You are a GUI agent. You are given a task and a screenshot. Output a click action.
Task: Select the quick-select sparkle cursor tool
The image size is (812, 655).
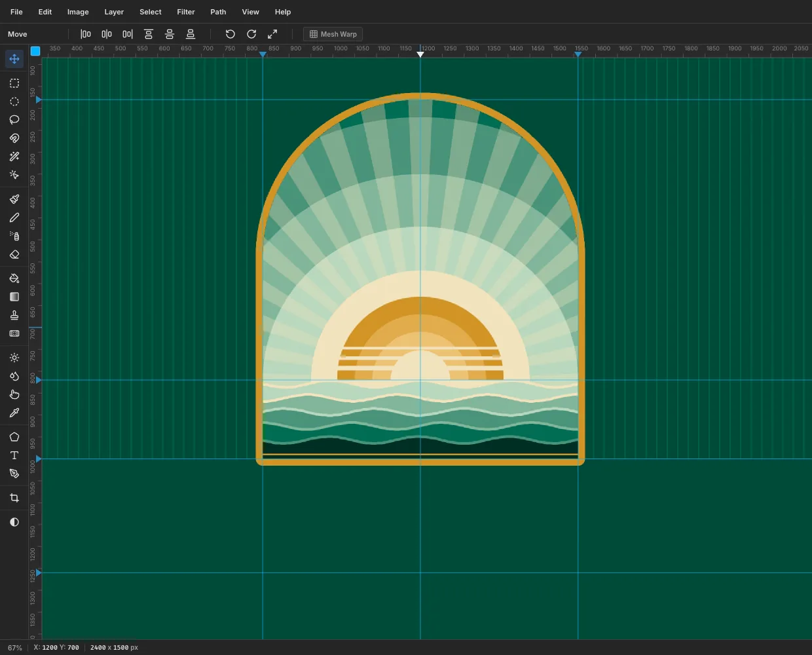pyautogui.click(x=14, y=175)
